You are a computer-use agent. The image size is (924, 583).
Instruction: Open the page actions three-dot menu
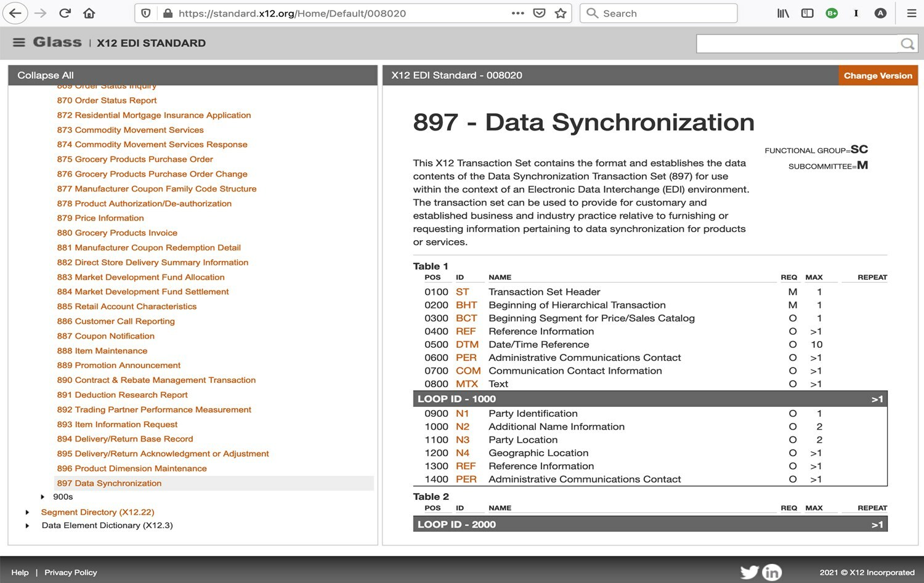pyautogui.click(x=517, y=13)
